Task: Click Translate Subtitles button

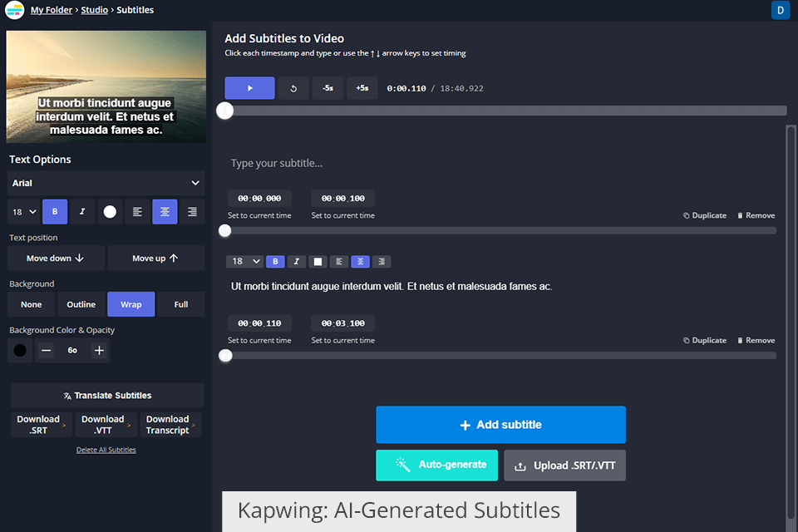Action: [x=107, y=396]
